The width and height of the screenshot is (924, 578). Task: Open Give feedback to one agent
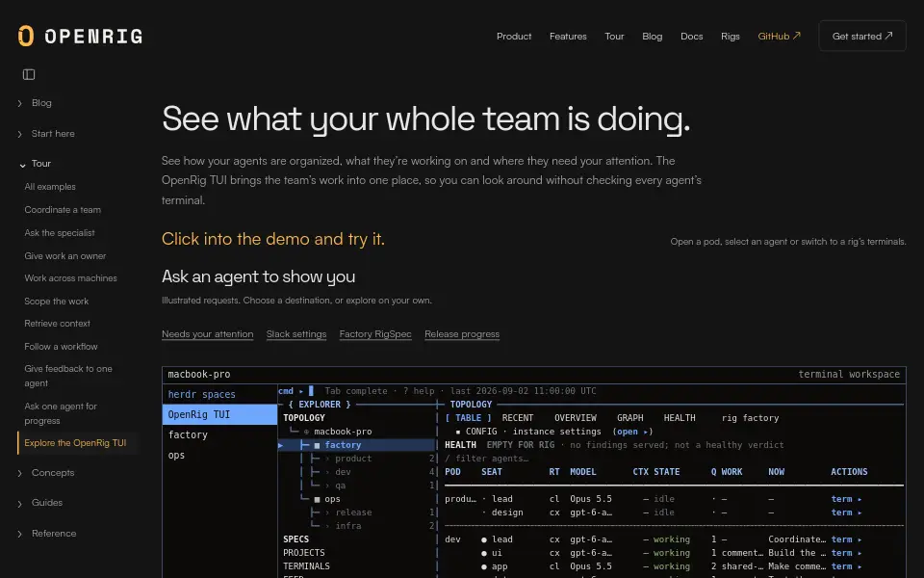coord(68,376)
